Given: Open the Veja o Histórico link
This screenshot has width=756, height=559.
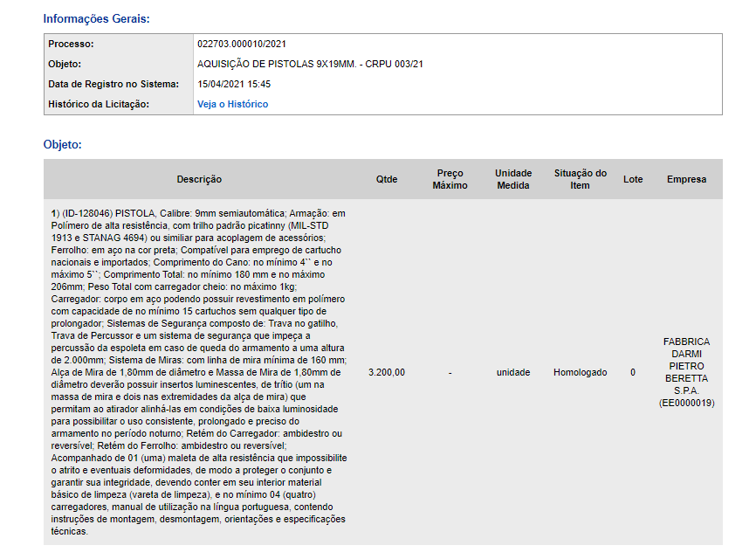Looking at the screenshot, I should [x=232, y=104].
